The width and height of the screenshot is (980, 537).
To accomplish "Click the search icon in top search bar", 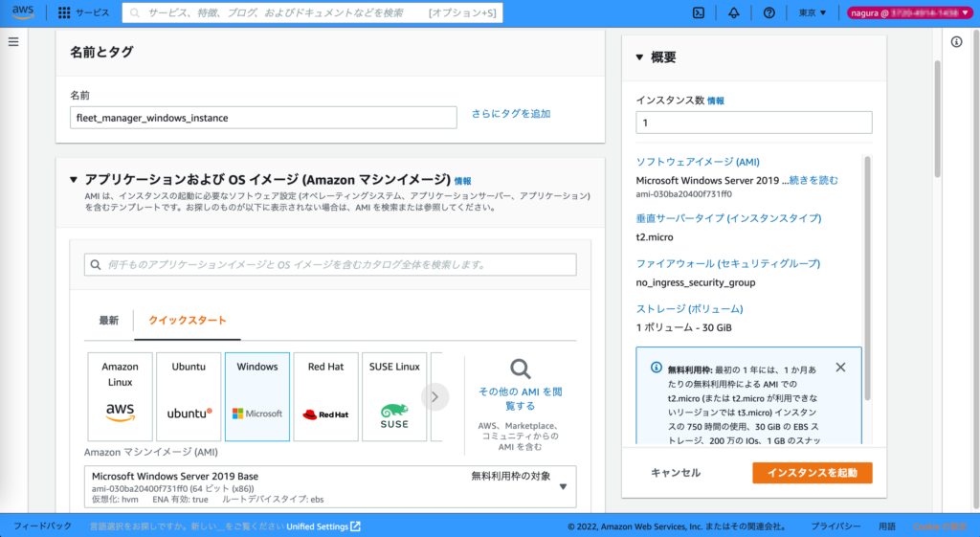I will (135, 12).
